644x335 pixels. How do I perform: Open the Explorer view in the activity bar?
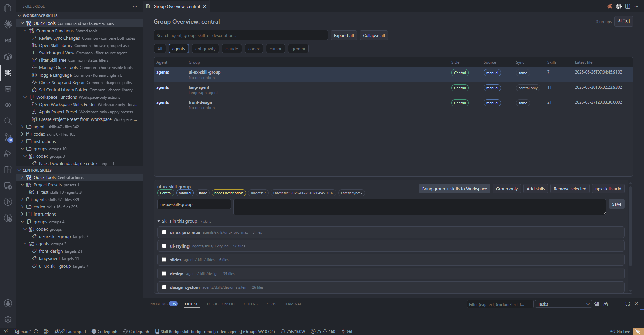8,8
